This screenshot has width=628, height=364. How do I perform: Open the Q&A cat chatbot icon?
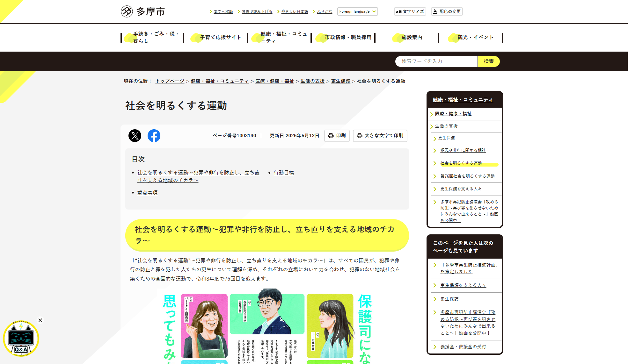pyautogui.click(x=21, y=339)
